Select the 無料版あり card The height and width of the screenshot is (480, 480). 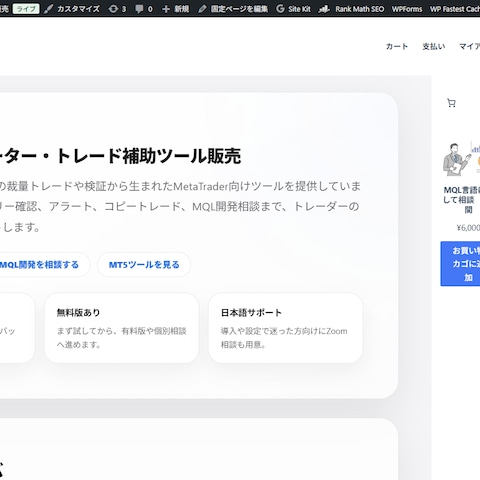tap(122, 328)
